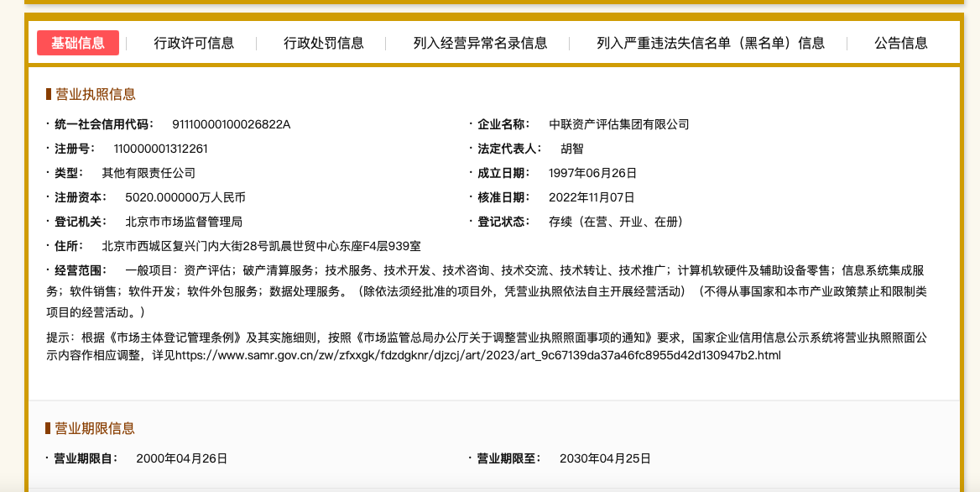
Task: Click the 登记机关 label
Action: [81, 222]
